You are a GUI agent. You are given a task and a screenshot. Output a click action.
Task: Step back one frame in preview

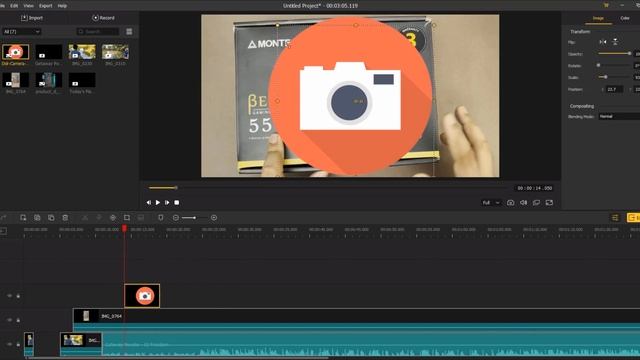[x=149, y=202]
